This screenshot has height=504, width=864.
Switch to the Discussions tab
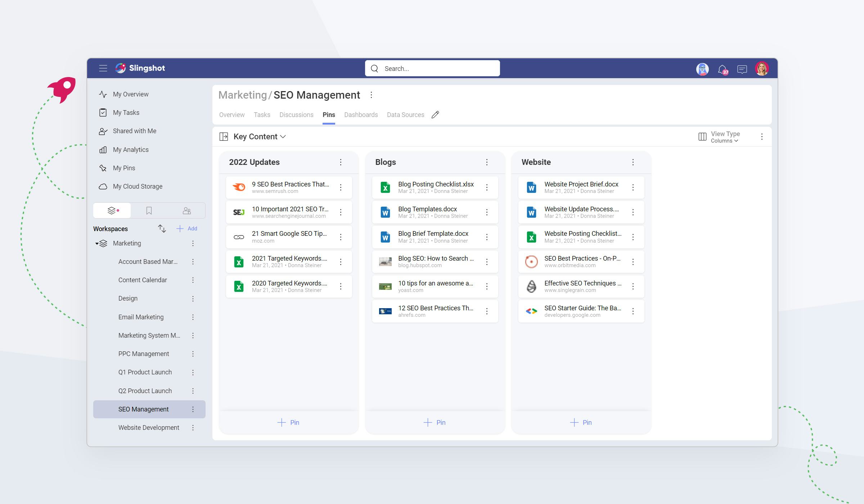pos(296,115)
